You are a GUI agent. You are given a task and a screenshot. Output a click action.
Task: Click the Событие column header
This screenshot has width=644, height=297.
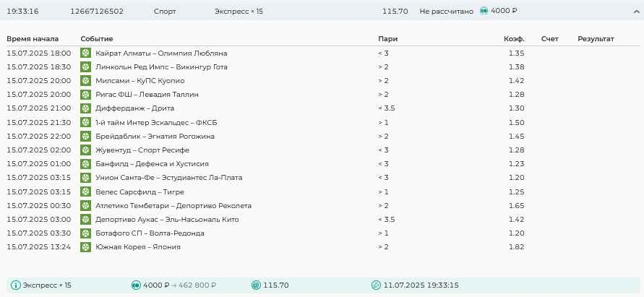[x=97, y=38]
